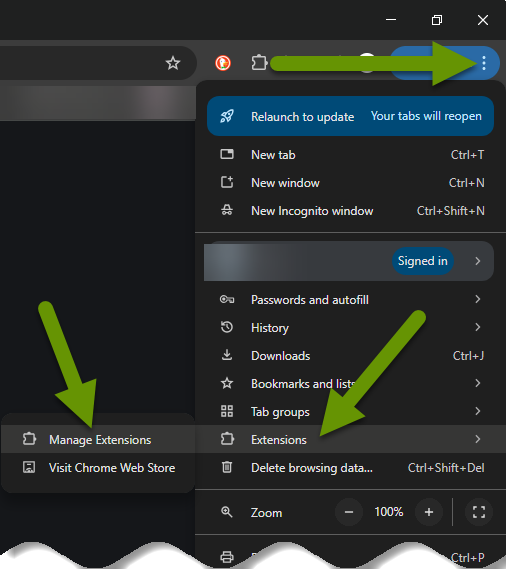Open Extensions submenu entry

click(350, 439)
